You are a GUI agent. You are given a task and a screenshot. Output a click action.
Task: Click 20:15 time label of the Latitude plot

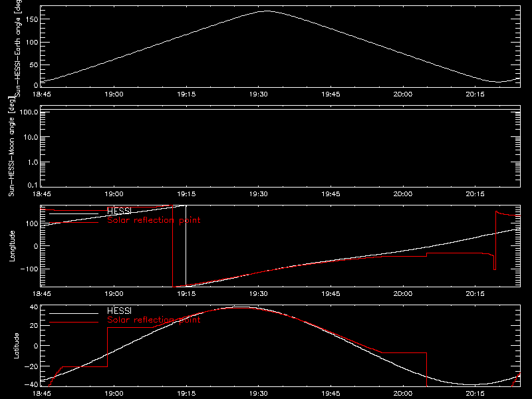click(x=475, y=394)
